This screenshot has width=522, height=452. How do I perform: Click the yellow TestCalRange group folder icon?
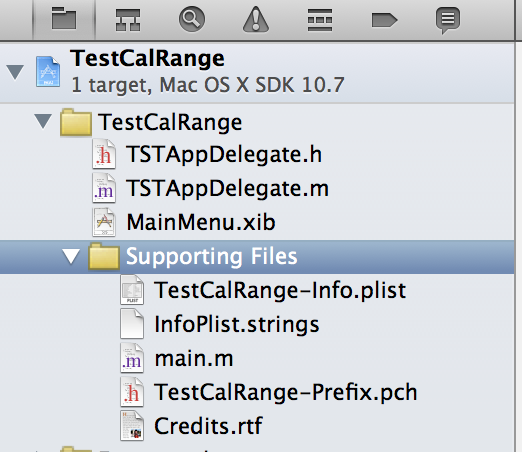pyautogui.click(x=76, y=122)
